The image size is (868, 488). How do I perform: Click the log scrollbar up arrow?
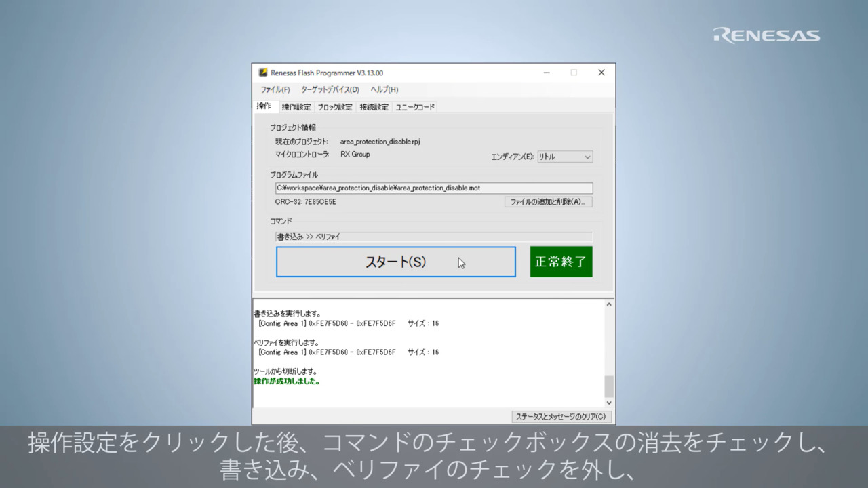pos(609,305)
